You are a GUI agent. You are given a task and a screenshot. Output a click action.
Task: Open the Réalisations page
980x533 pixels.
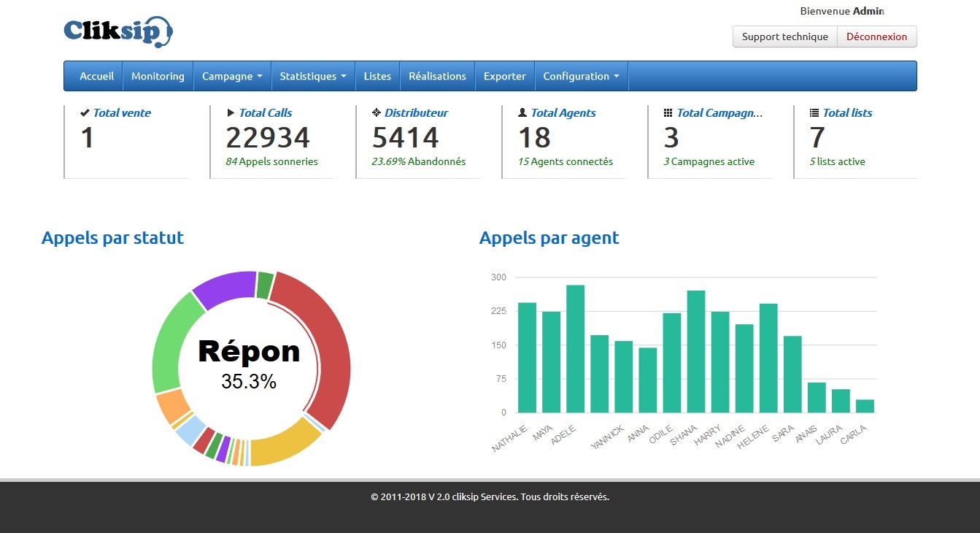tap(437, 76)
